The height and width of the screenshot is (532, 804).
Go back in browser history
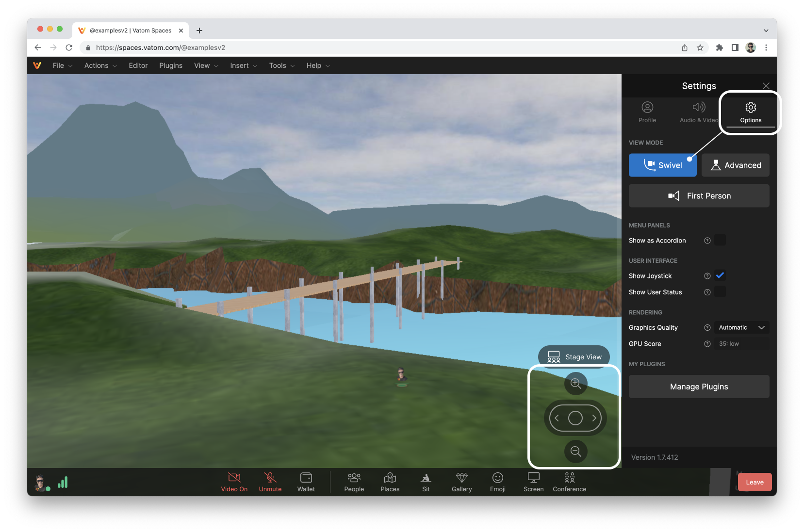click(x=38, y=48)
